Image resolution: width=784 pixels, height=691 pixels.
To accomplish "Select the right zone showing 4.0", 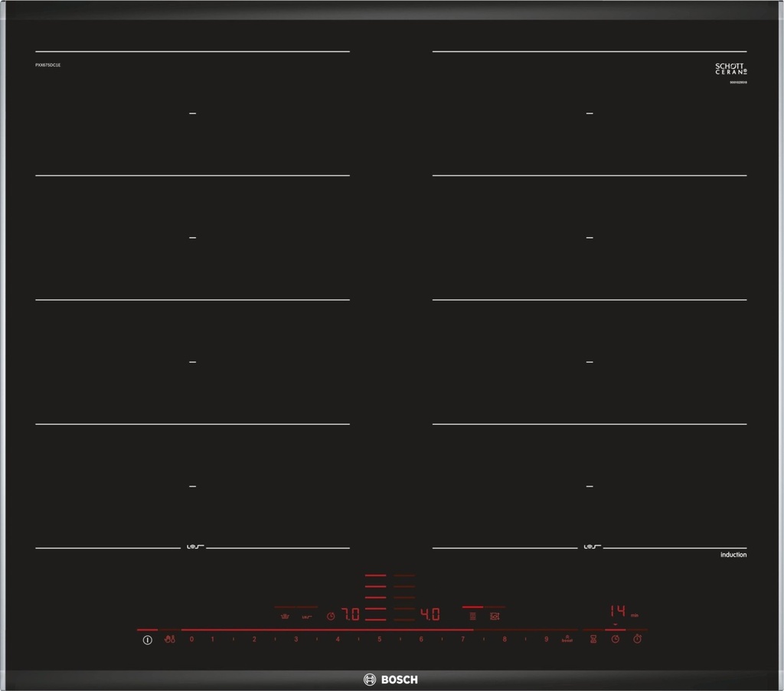I will [x=430, y=614].
